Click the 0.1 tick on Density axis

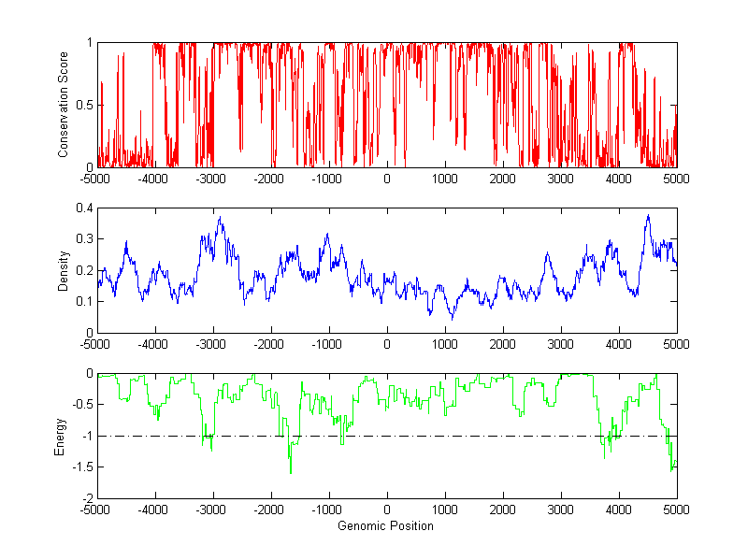click(86, 301)
